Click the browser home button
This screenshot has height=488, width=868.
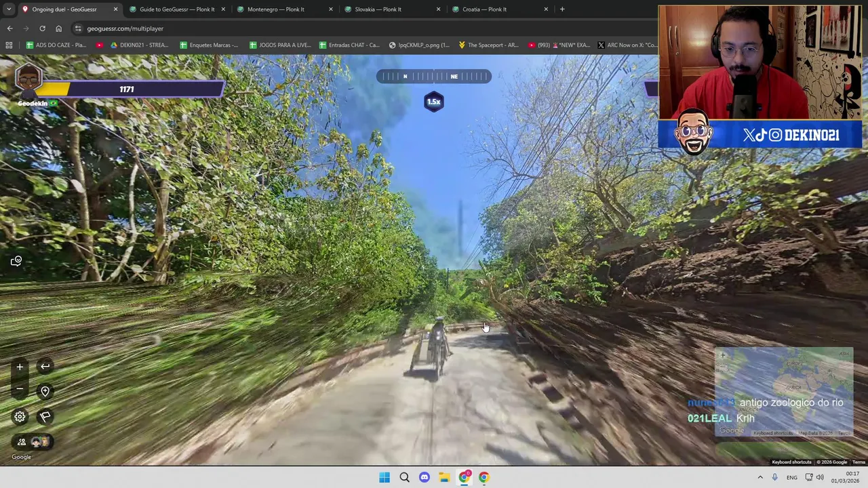coord(58,28)
